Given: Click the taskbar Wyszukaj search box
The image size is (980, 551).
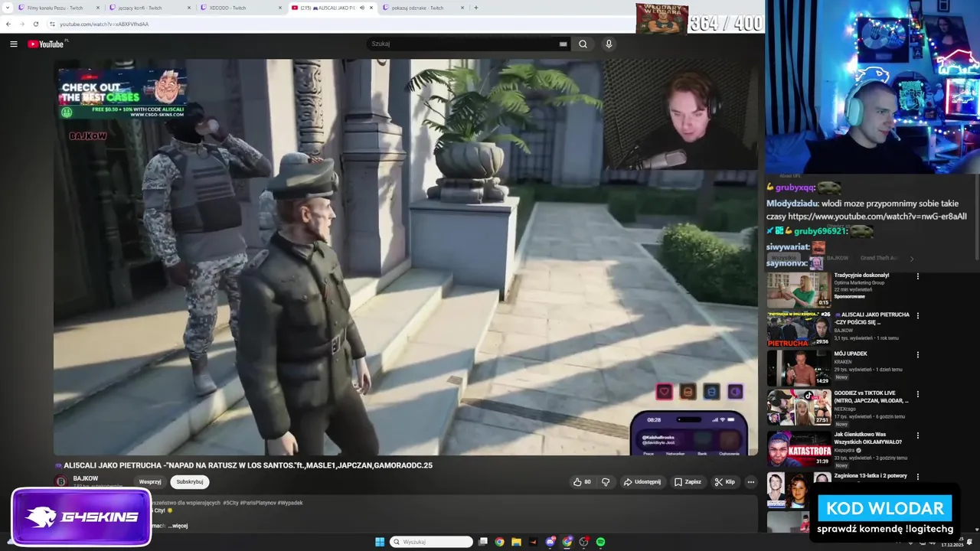Looking at the screenshot, I should (x=432, y=542).
